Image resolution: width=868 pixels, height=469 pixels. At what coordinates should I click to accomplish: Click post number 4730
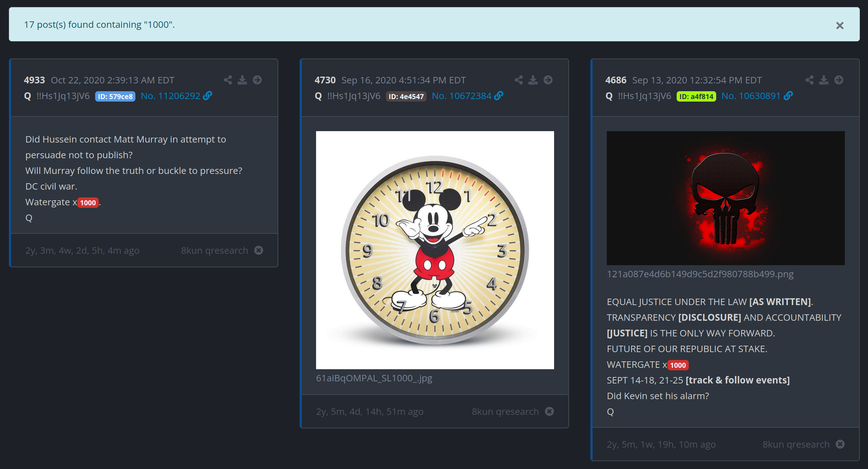pyautogui.click(x=325, y=80)
